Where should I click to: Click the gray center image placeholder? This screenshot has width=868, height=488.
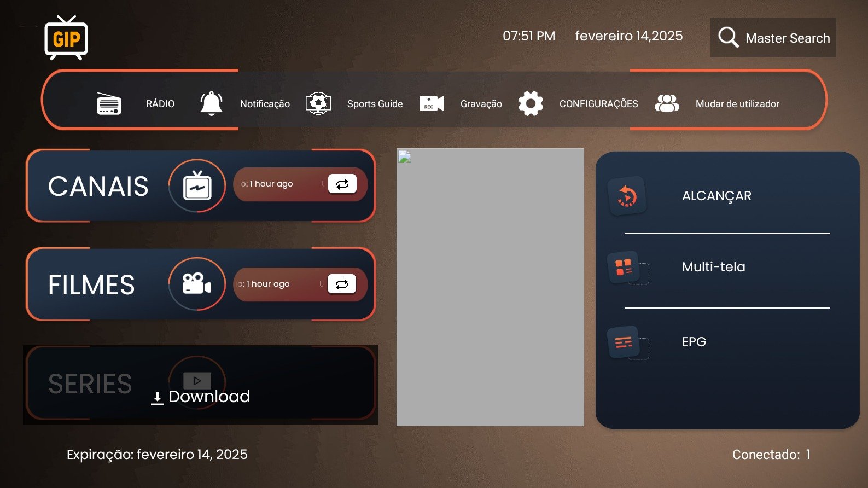coord(490,287)
